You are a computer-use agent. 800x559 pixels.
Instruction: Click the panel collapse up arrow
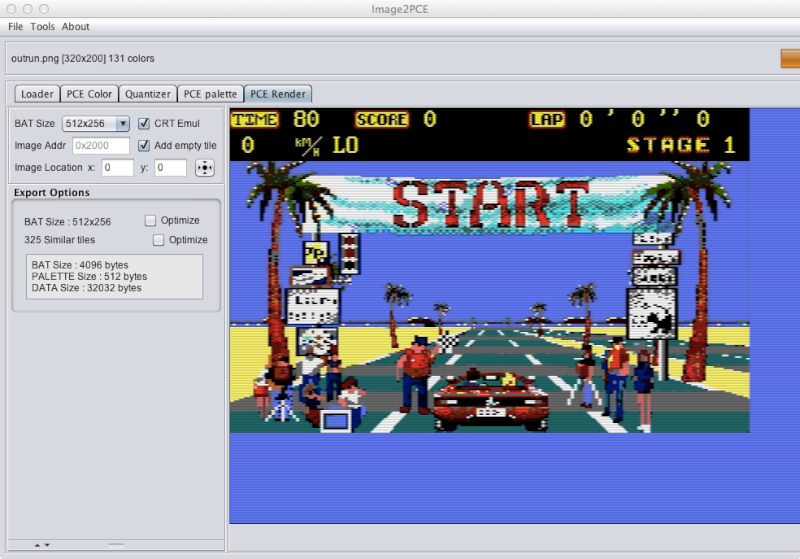(37, 545)
